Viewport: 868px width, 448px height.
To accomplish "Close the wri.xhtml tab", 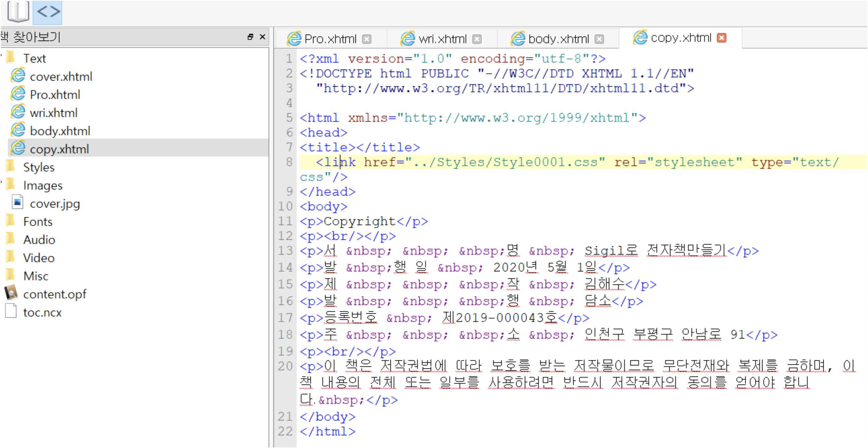I will point(477,39).
